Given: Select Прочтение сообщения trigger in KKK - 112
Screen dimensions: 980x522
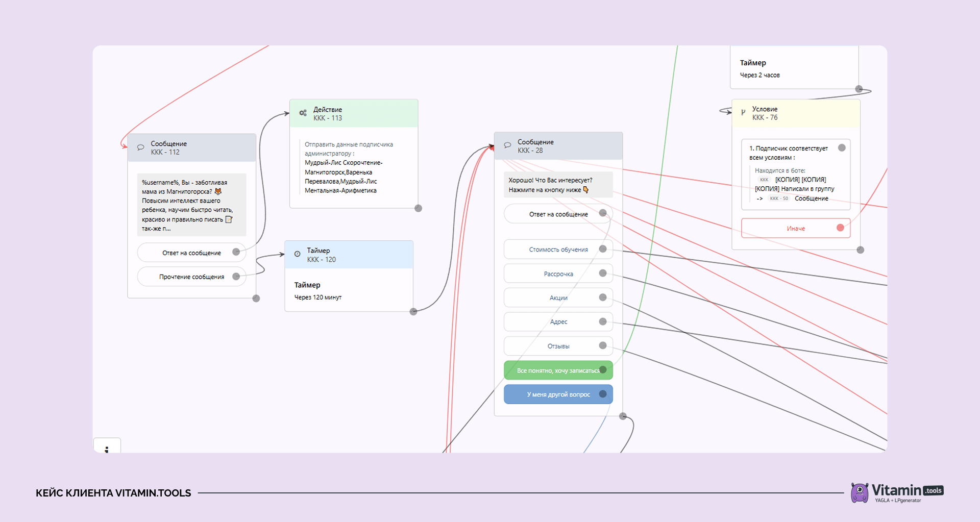Looking at the screenshot, I should [x=191, y=277].
